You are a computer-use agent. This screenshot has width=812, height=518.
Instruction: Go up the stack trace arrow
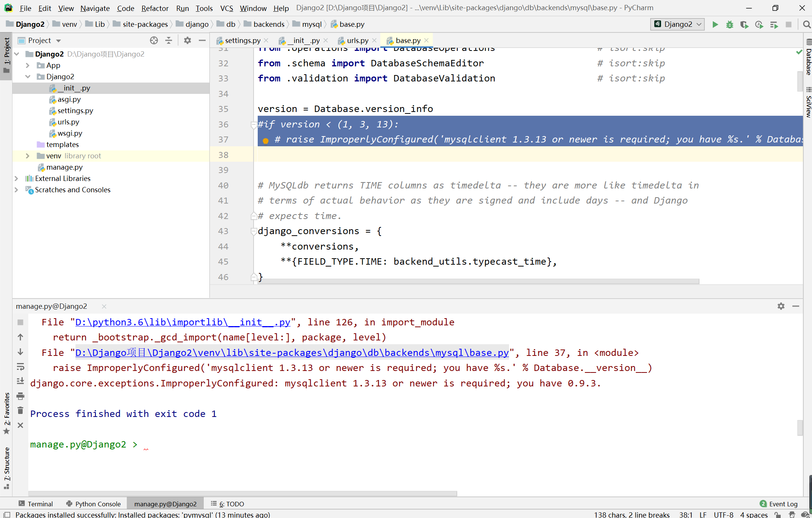(x=20, y=337)
